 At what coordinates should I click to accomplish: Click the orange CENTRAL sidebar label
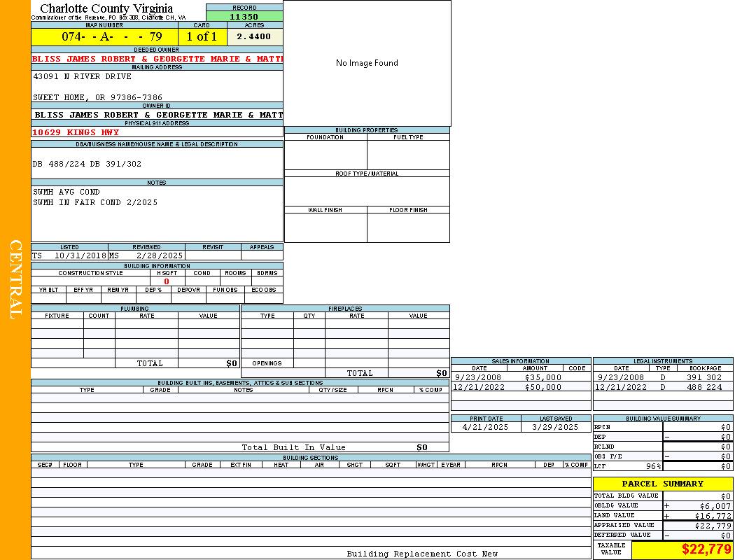[x=15, y=280]
